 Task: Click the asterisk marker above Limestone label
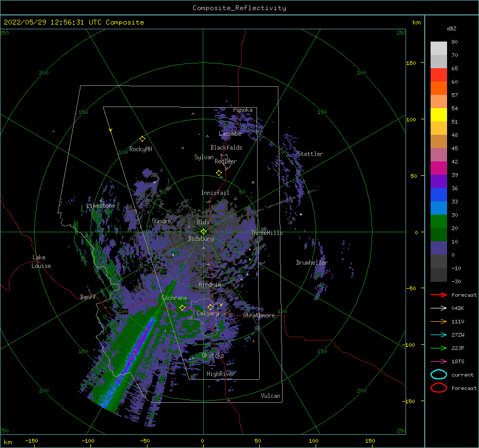pyautogui.click(x=101, y=201)
